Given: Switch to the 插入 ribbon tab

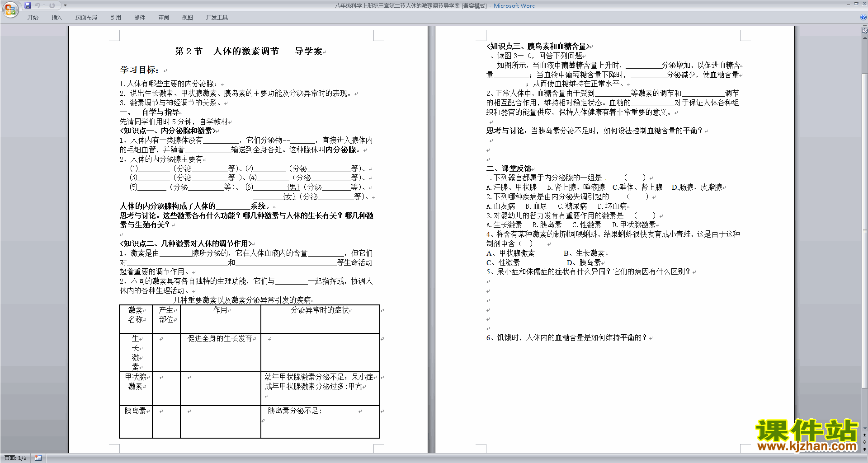Looking at the screenshot, I should click(57, 17).
